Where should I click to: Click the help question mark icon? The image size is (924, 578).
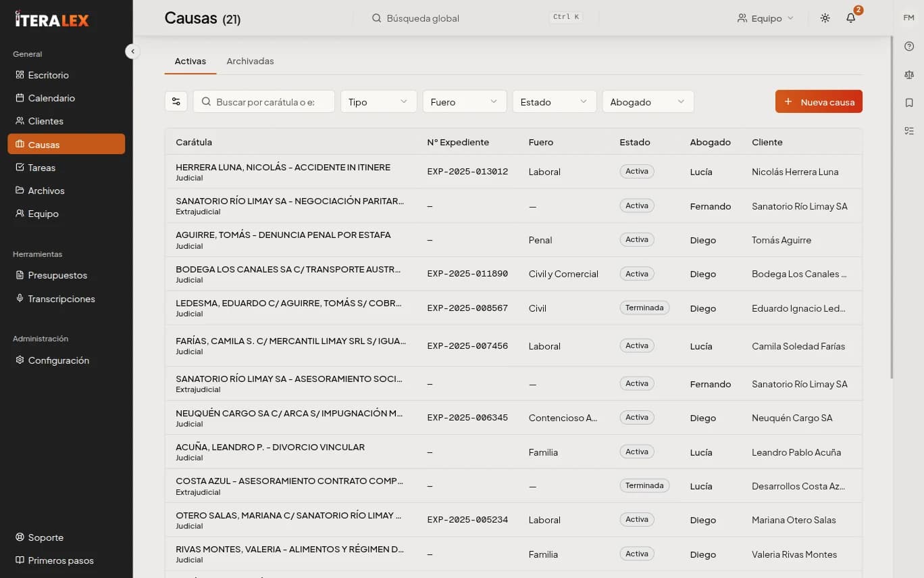point(908,47)
